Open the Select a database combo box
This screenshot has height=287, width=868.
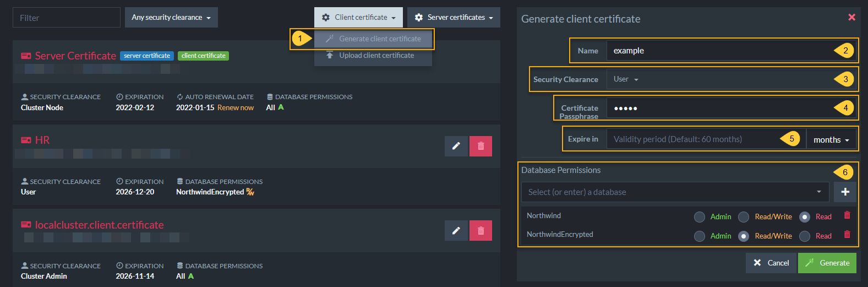(x=675, y=192)
